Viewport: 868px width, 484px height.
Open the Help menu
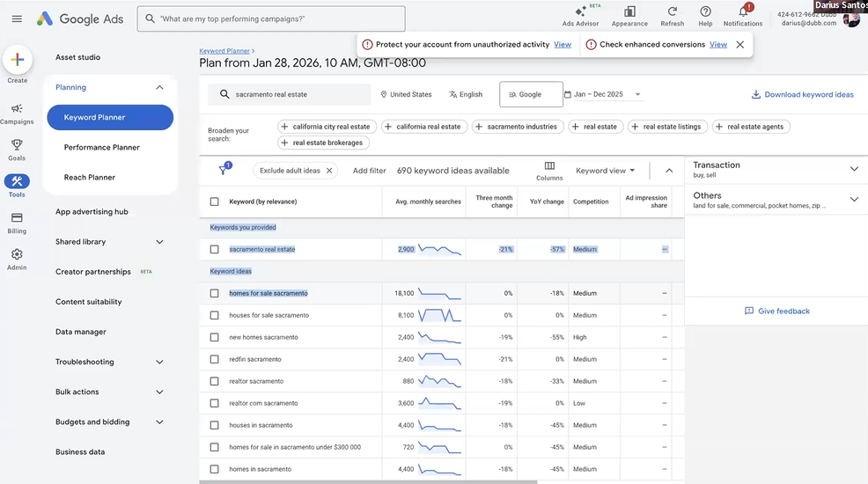705,16
